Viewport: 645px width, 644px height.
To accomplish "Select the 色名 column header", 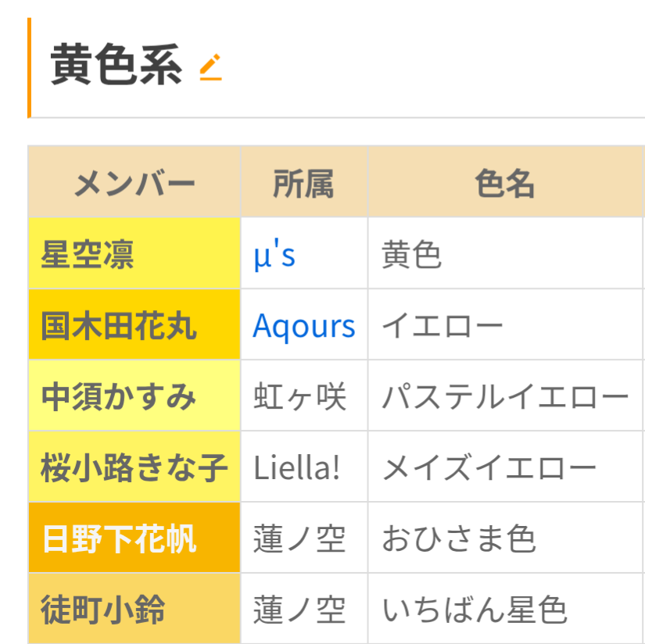I will click(505, 182).
